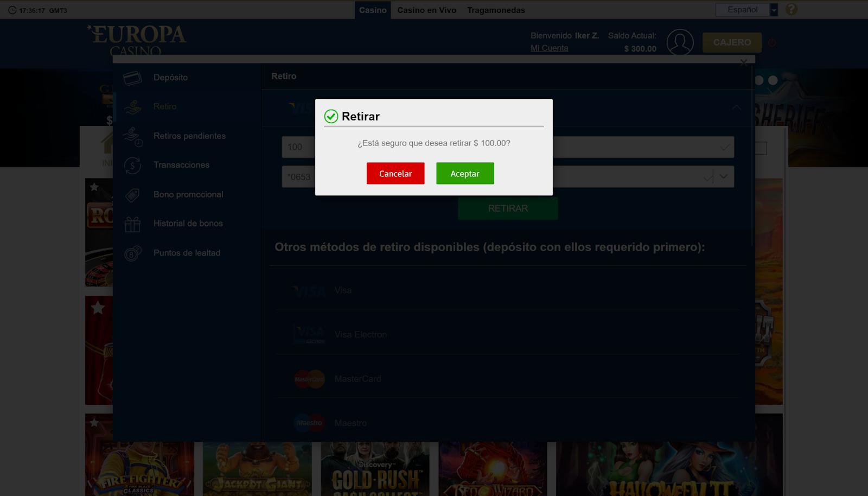Screen dimensions: 868x496
Task: Click the Visa logo icon in list
Action: point(309,291)
